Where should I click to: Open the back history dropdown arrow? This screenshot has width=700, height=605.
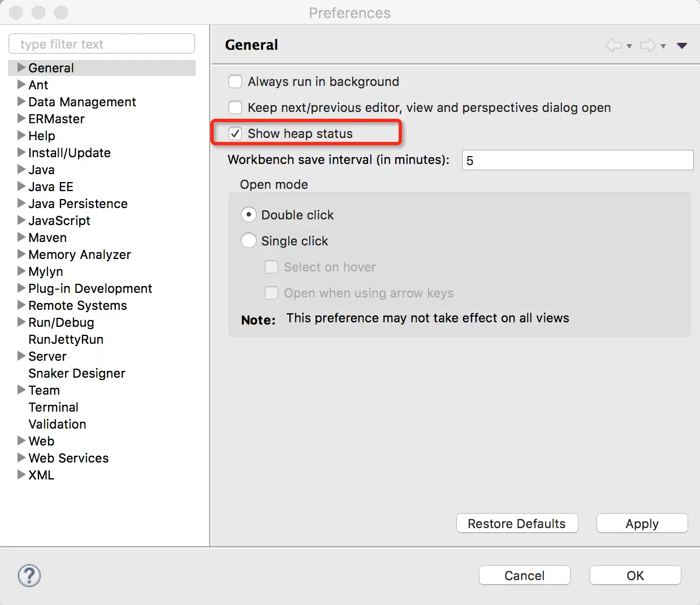tap(629, 46)
